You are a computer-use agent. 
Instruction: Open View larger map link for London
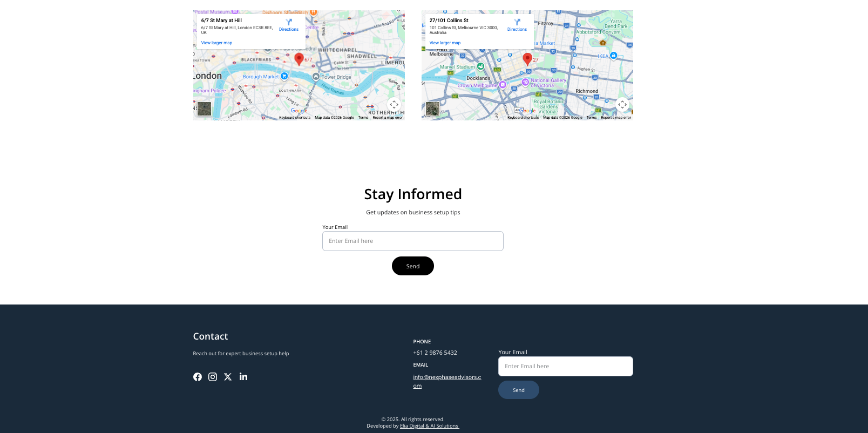coord(216,43)
